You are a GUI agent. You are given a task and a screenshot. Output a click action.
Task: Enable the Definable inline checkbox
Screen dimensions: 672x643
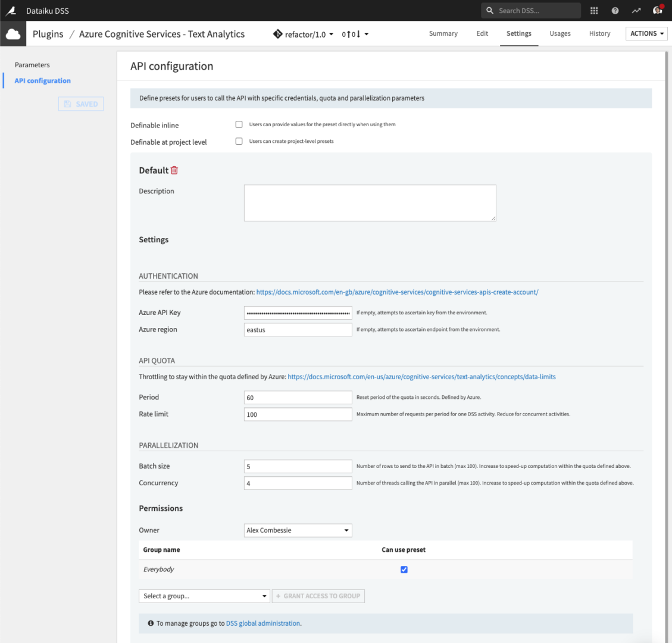239,124
